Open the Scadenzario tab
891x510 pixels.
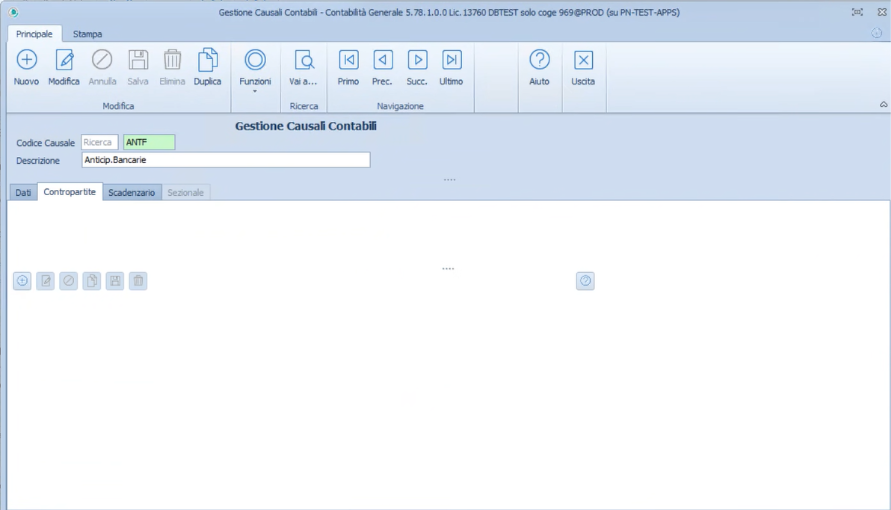pos(131,192)
